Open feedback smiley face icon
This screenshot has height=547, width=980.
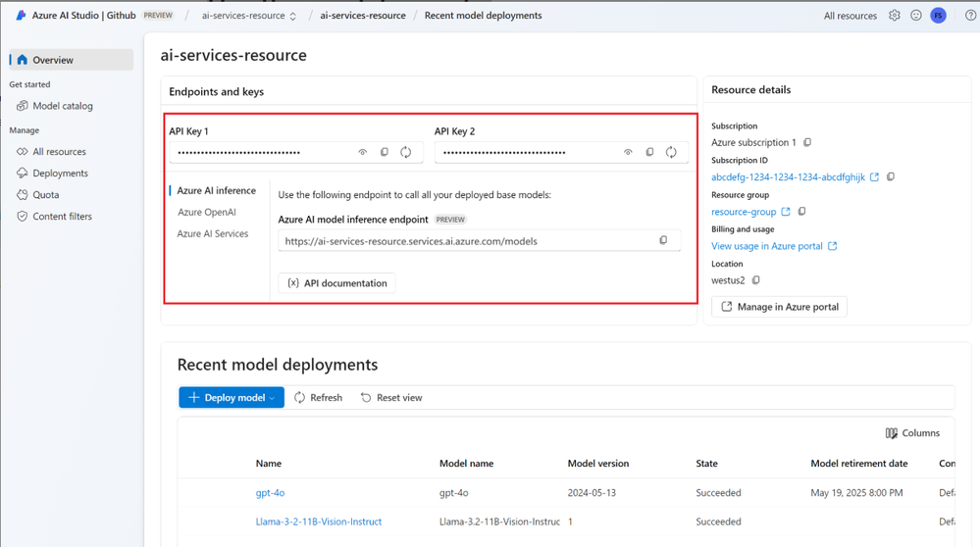[916, 16]
